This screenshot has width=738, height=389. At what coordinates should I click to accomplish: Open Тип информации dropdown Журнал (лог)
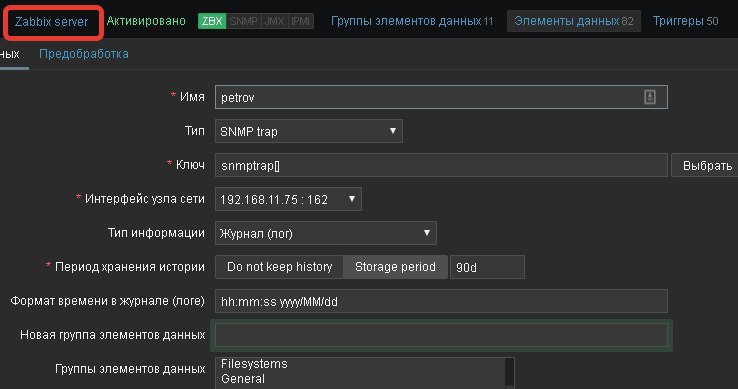pyautogui.click(x=326, y=233)
